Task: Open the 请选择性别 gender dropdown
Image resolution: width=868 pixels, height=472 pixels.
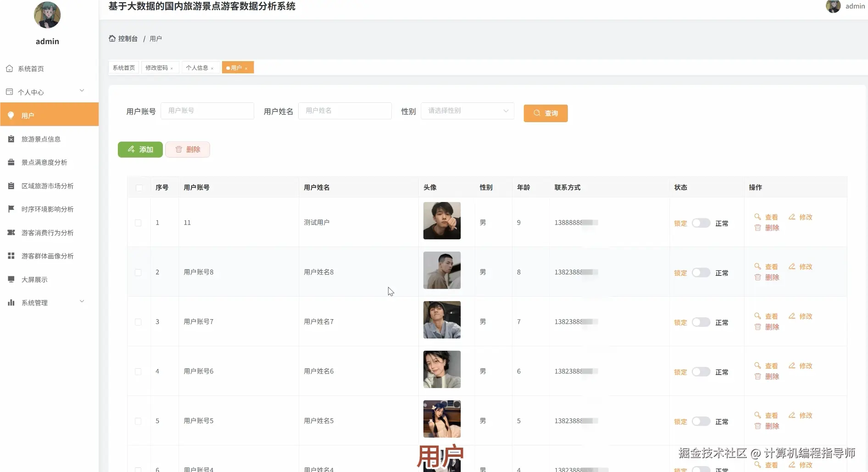Action: point(467,111)
